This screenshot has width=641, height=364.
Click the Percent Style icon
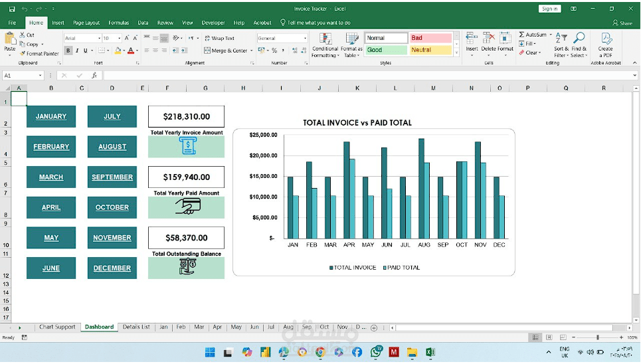[x=274, y=50]
